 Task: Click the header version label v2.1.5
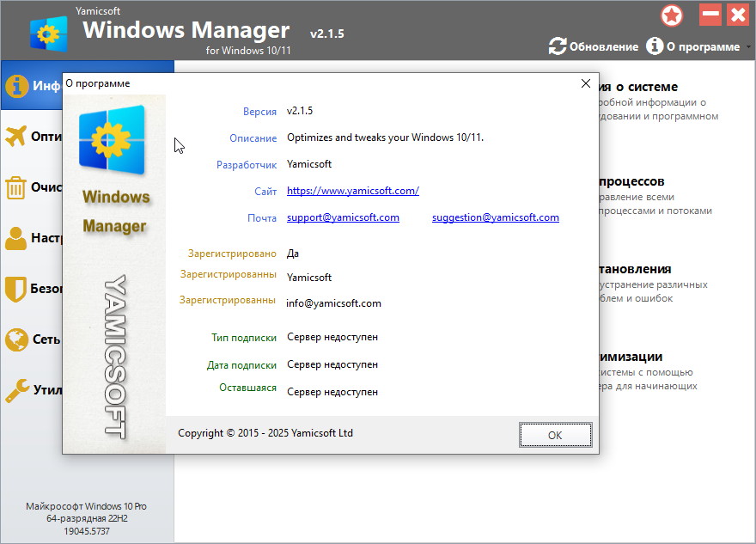point(327,34)
